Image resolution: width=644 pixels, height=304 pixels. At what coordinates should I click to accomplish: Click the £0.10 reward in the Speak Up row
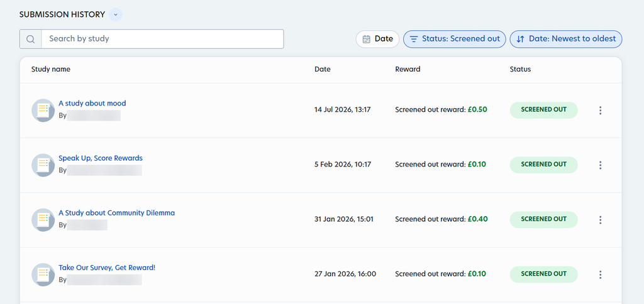coord(477,165)
